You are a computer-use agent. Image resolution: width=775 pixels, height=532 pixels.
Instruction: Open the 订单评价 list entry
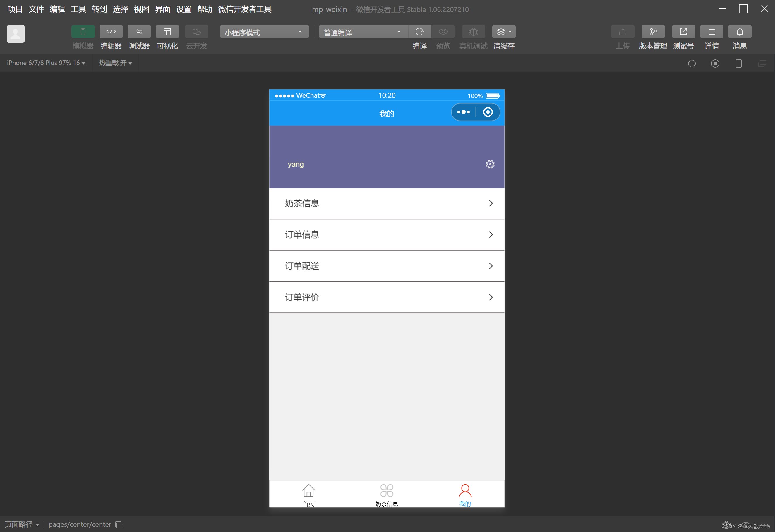click(x=387, y=297)
